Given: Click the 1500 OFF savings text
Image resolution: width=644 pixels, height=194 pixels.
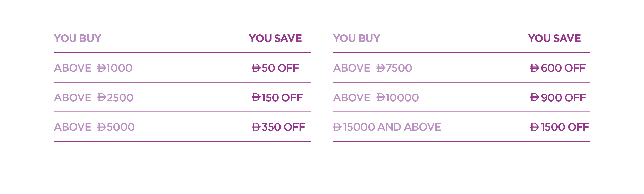Looking at the screenshot, I should click(x=565, y=127).
